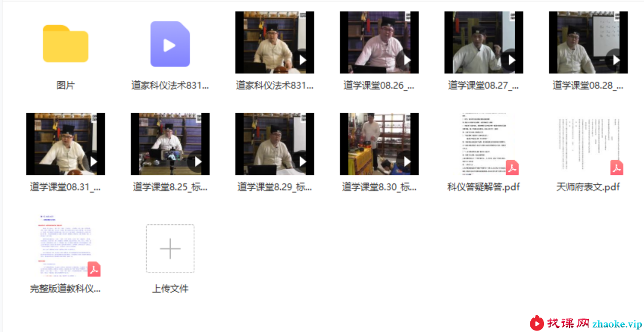Open the 道学课堂08.26 video thumbnail
Viewport: 644px width, 332px height.
[379, 42]
